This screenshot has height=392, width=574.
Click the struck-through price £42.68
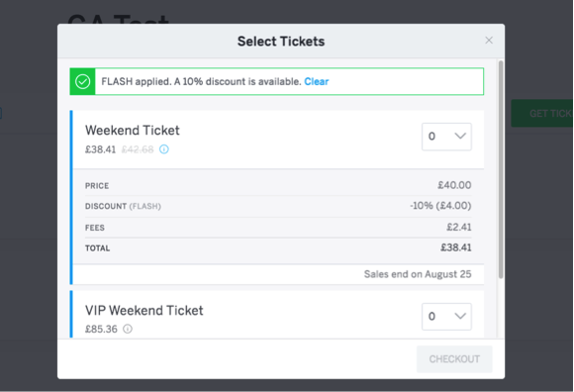pos(138,149)
